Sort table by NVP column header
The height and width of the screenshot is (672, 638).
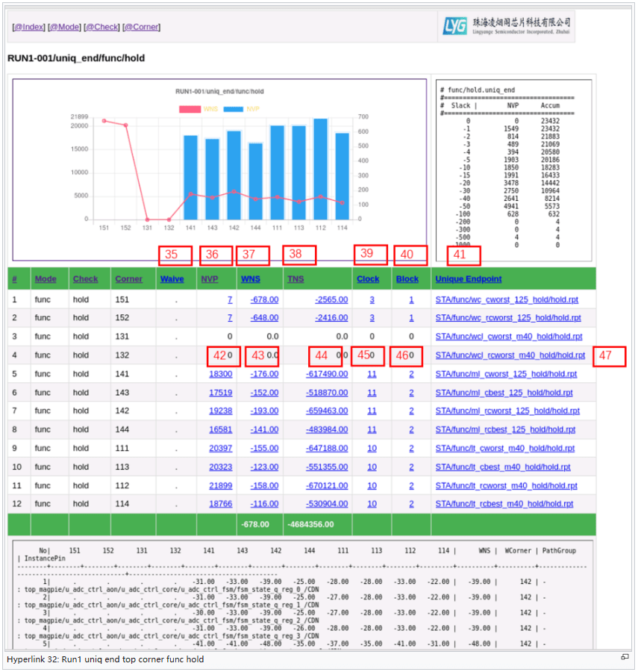point(209,279)
